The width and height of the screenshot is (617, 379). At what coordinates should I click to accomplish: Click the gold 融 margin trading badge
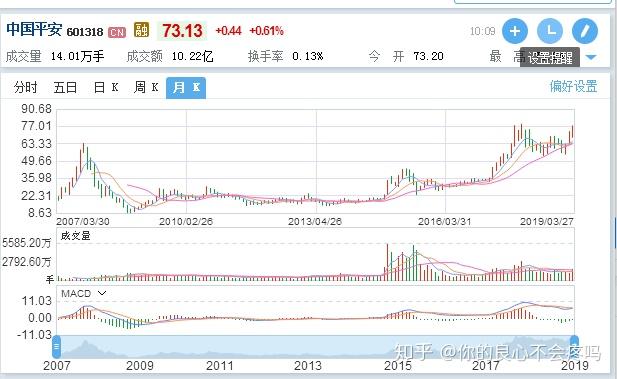(141, 30)
